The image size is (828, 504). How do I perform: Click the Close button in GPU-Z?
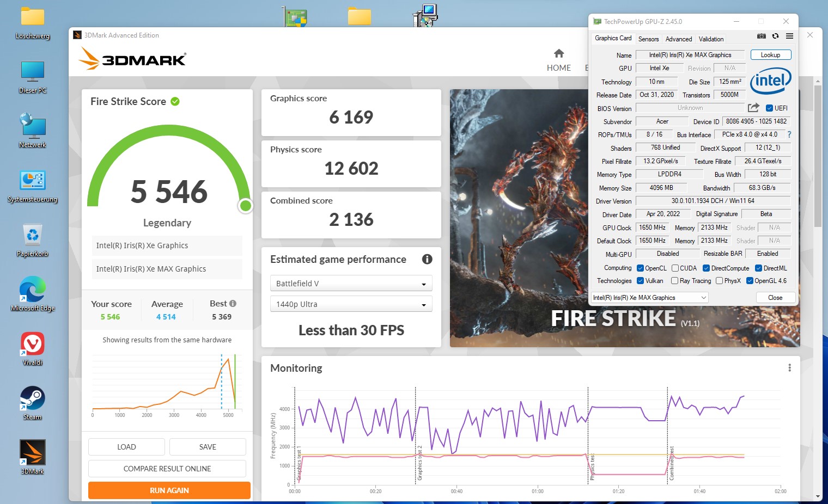point(775,298)
